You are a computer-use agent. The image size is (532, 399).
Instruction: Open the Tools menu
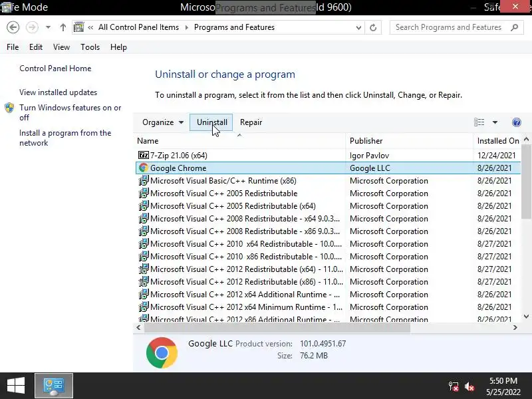pos(90,47)
